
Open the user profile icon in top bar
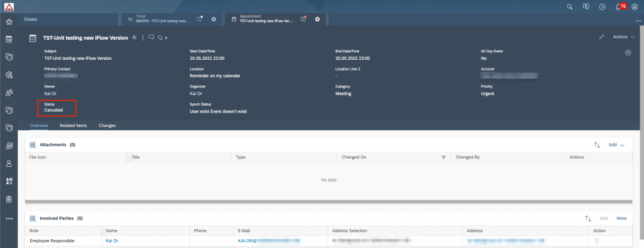[x=635, y=6]
